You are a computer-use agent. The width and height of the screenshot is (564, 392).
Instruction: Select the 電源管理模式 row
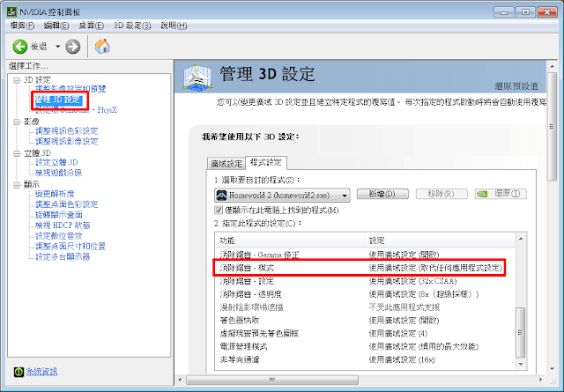(365, 347)
